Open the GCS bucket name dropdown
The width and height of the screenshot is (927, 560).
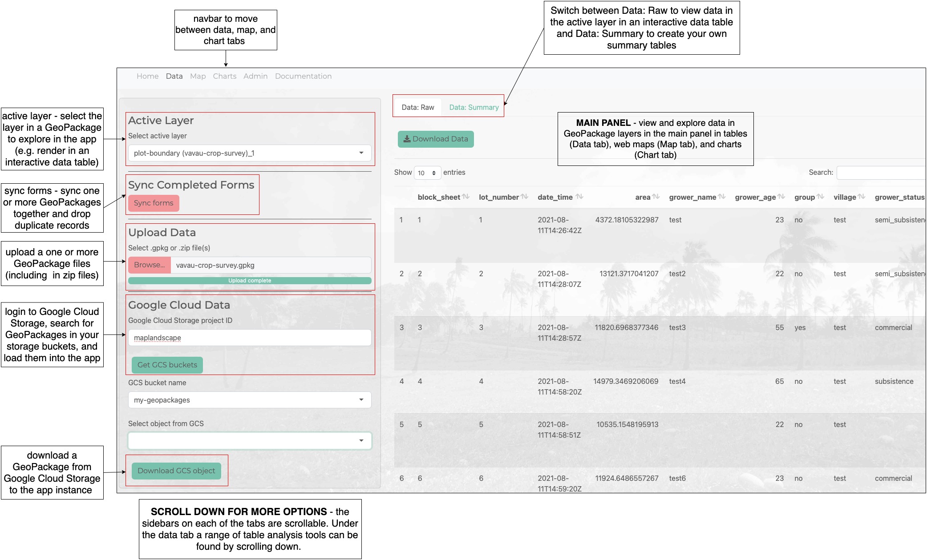pyautogui.click(x=250, y=400)
